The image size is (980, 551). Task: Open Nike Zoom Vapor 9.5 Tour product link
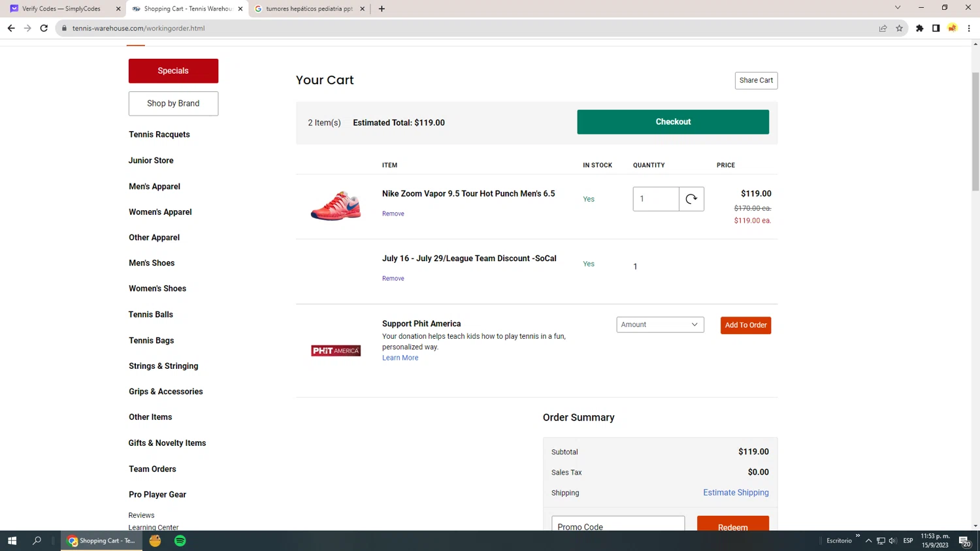pos(468,194)
